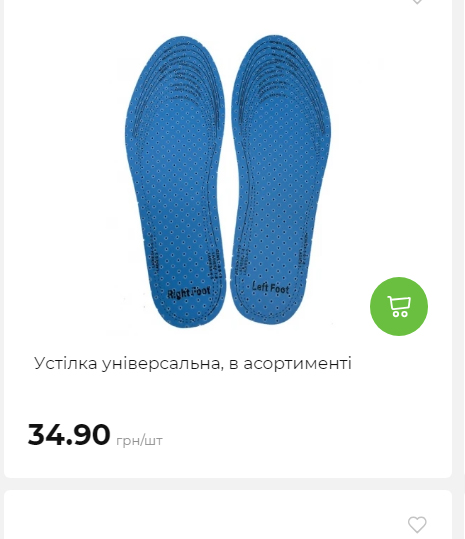Click the 'Left Foot' printed text
Image resolution: width=465 pixels, height=539 pixels.
[x=270, y=287]
